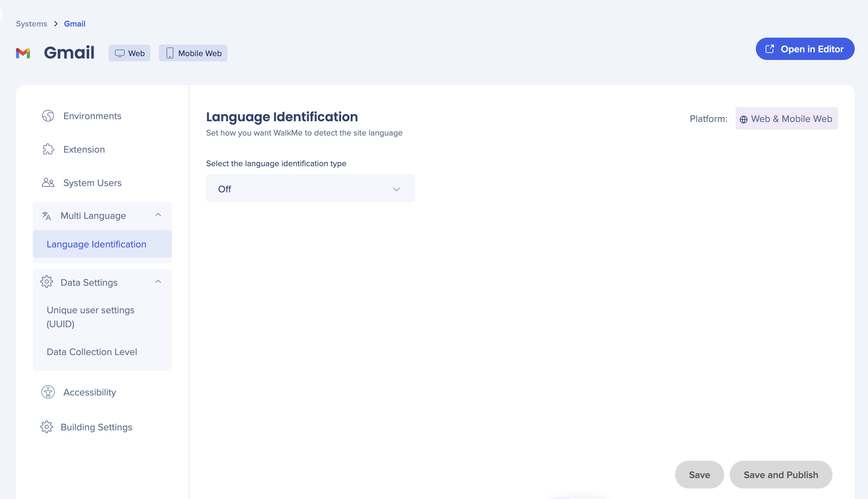Click Save and Publish button
Screen dimensions: 868x499
(x=781, y=475)
